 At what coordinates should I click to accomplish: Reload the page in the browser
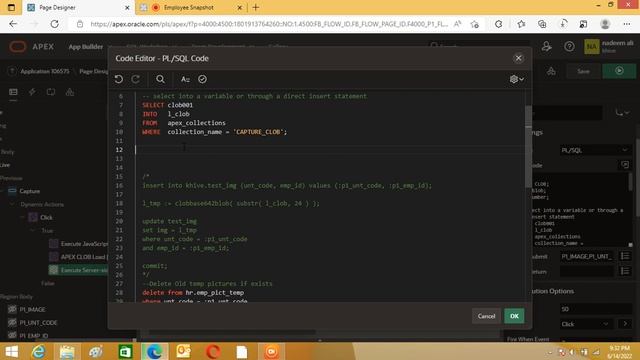point(54,24)
